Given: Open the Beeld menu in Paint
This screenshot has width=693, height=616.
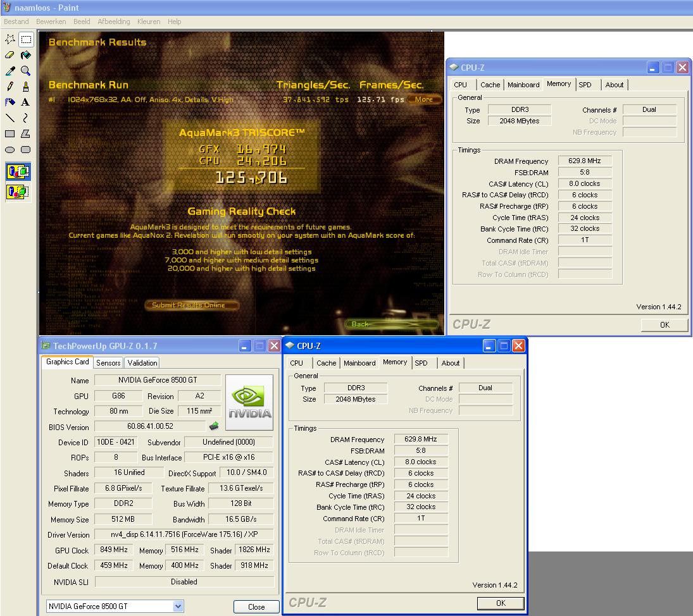Looking at the screenshot, I should (82, 22).
